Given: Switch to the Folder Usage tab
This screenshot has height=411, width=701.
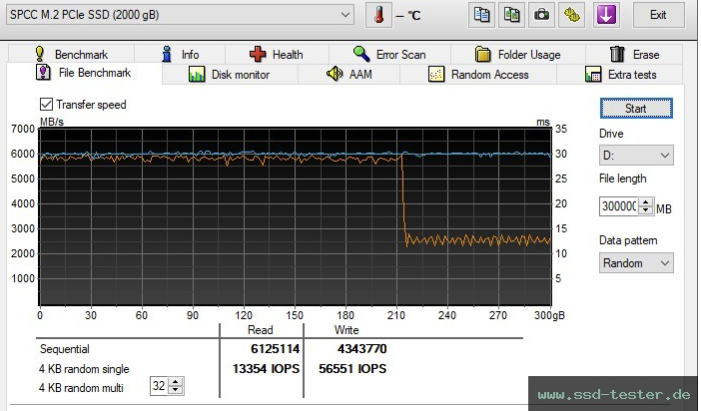Looking at the screenshot, I should point(518,54).
